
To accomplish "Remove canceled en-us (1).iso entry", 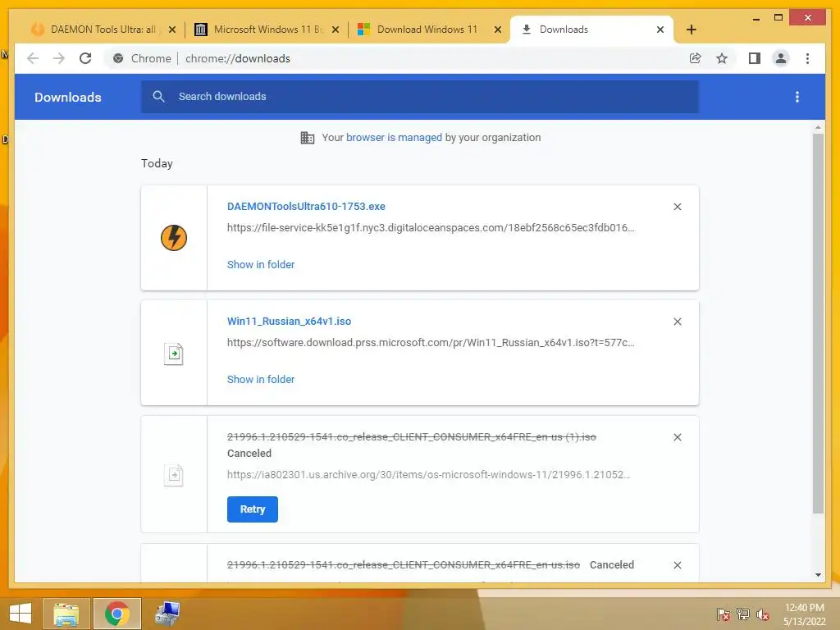I will click(677, 437).
